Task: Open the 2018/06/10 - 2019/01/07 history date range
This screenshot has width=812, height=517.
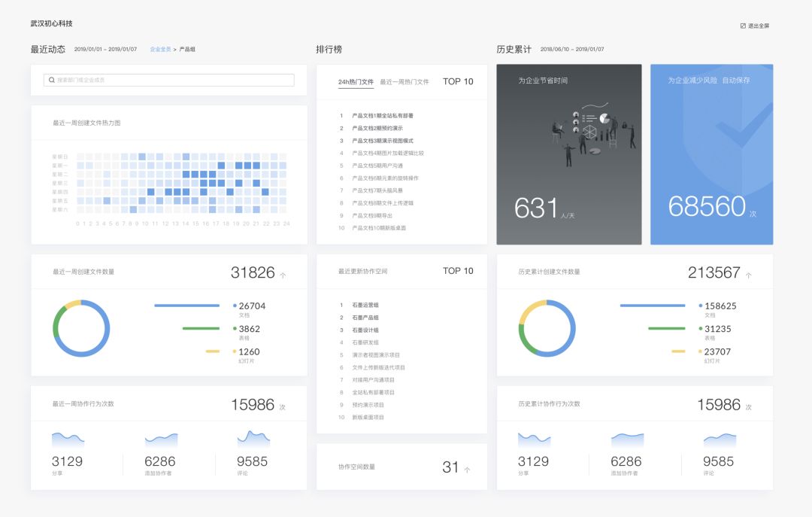Action: tap(572, 49)
